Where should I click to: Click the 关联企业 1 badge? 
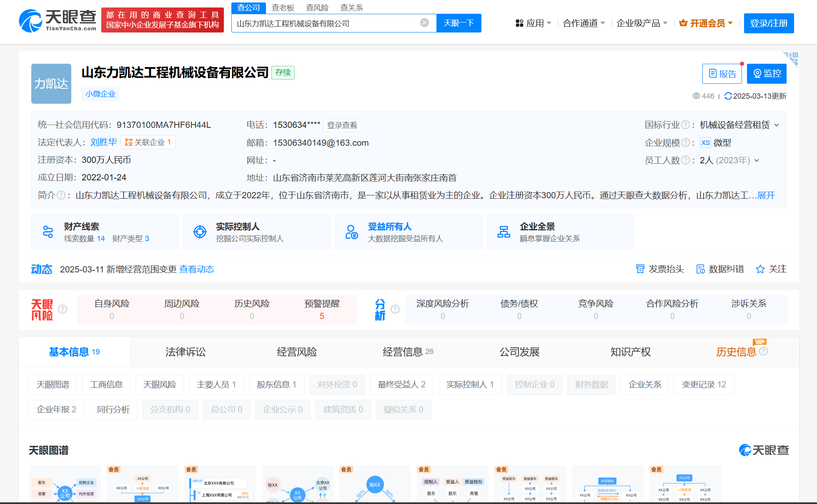[x=148, y=142]
